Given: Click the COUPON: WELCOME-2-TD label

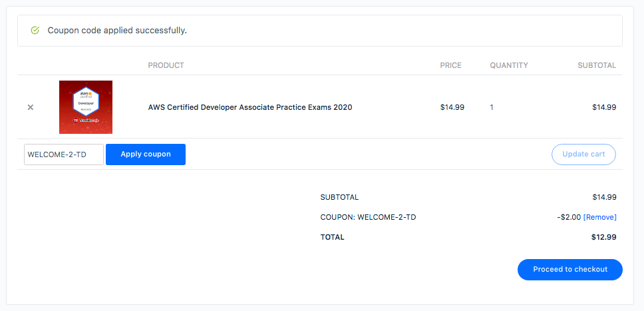Looking at the screenshot, I should point(368,217).
